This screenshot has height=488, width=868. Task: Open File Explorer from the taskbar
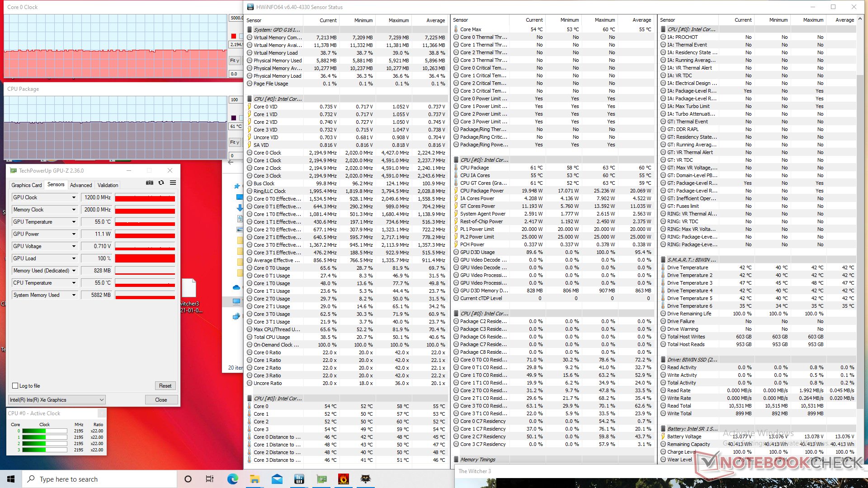[255, 479]
